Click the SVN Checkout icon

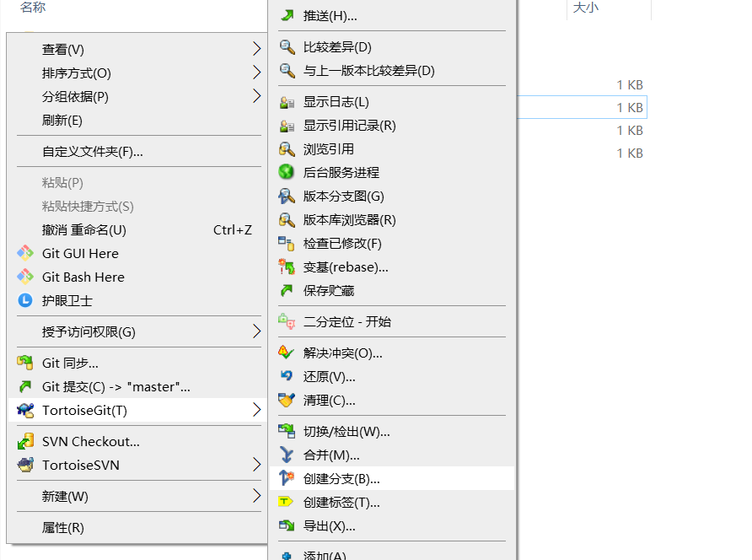[x=25, y=441]
